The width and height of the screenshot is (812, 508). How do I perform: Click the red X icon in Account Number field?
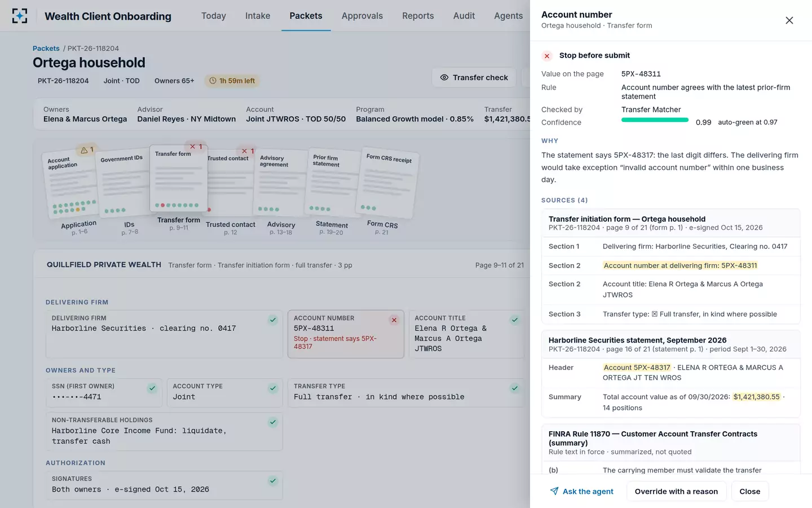click(394, 320)
